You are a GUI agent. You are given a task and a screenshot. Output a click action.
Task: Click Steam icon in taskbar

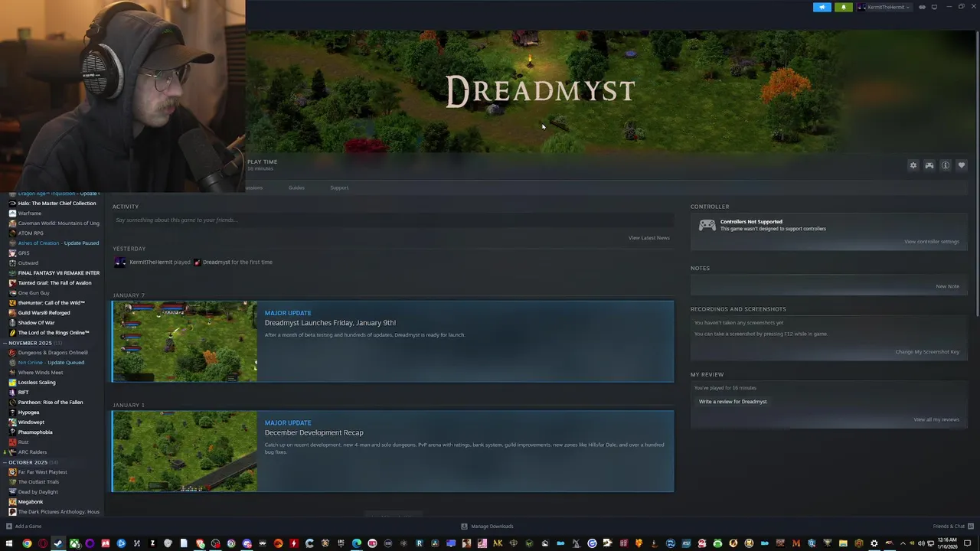click(x=58, y=543)
